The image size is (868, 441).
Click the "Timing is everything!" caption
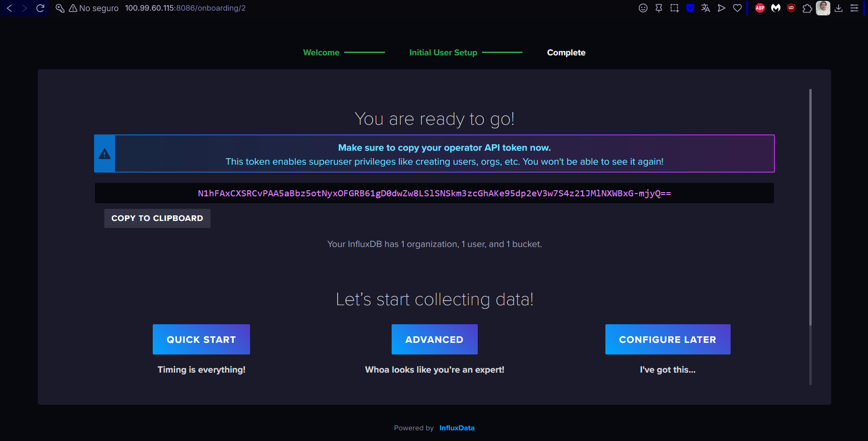click(201, 370)
